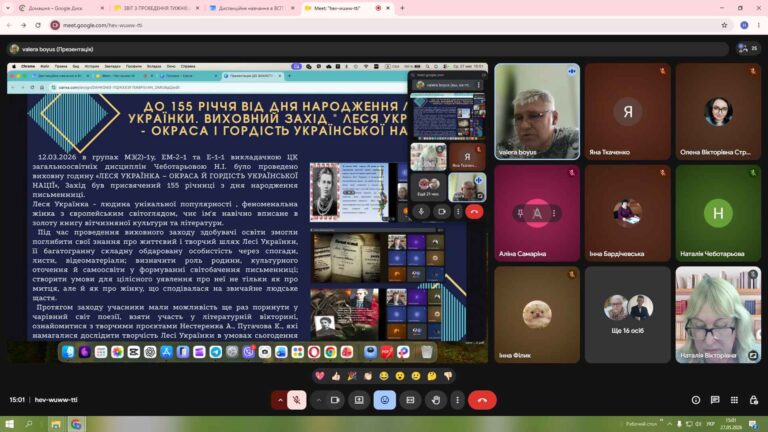The image size is (768, 432).
Task: Click the shared presentation screen tile
Action: pos(247,213)
